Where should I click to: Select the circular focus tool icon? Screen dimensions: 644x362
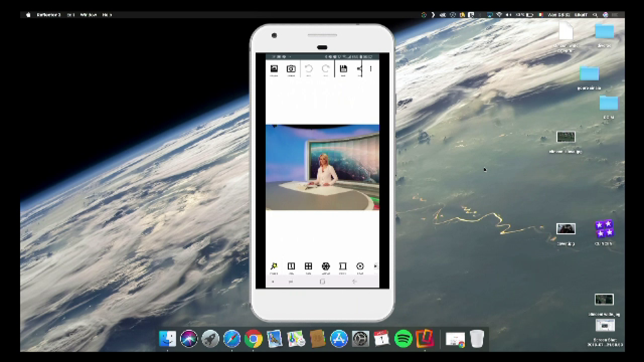click(360, 266)
